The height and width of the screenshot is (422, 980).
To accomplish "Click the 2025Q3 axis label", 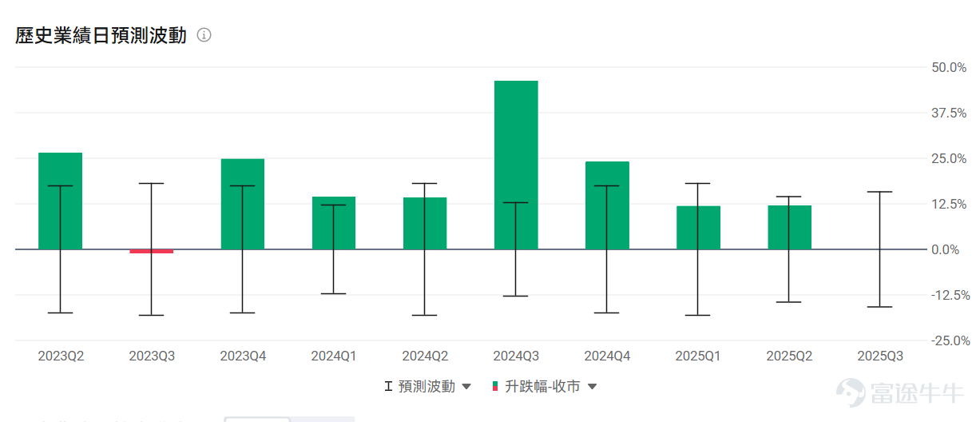I will 880,356.
